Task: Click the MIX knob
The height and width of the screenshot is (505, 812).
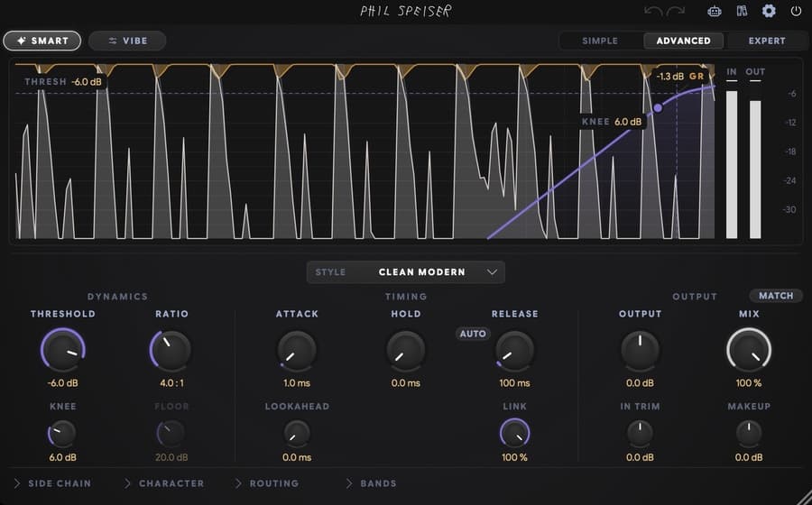Action: point(749,350)
